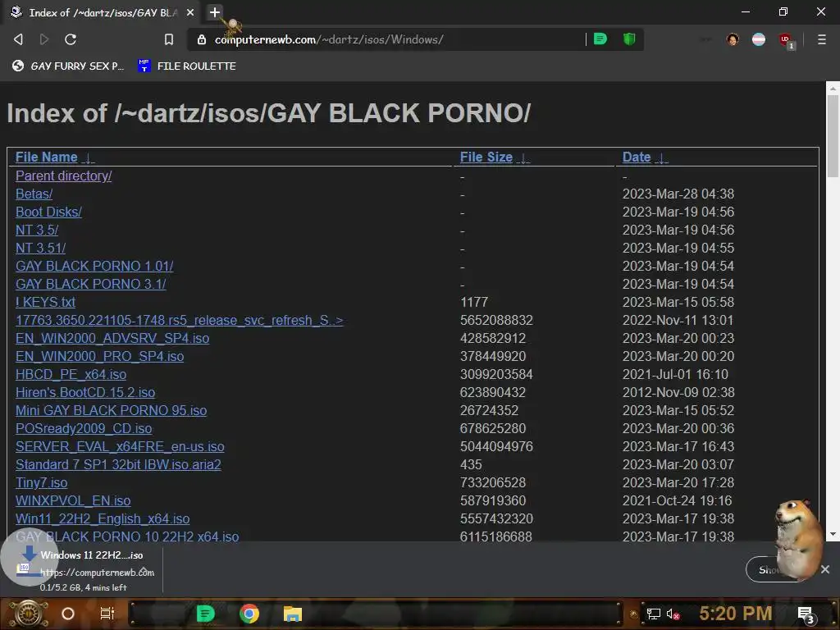Open the NT 3.5/ folder link
Image resolution: width=840 pixels, height=630 pixels.
[37, 230]
